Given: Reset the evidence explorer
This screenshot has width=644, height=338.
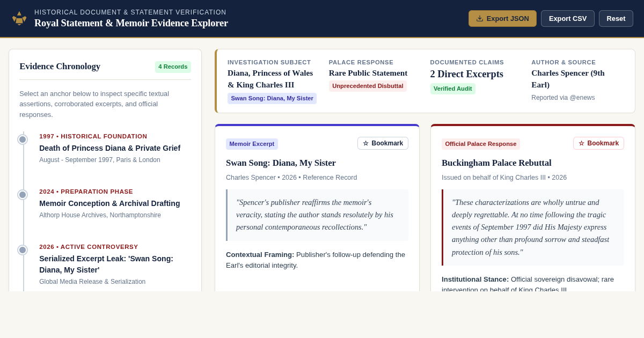Looking at the screenshot, I should point(616,18).
